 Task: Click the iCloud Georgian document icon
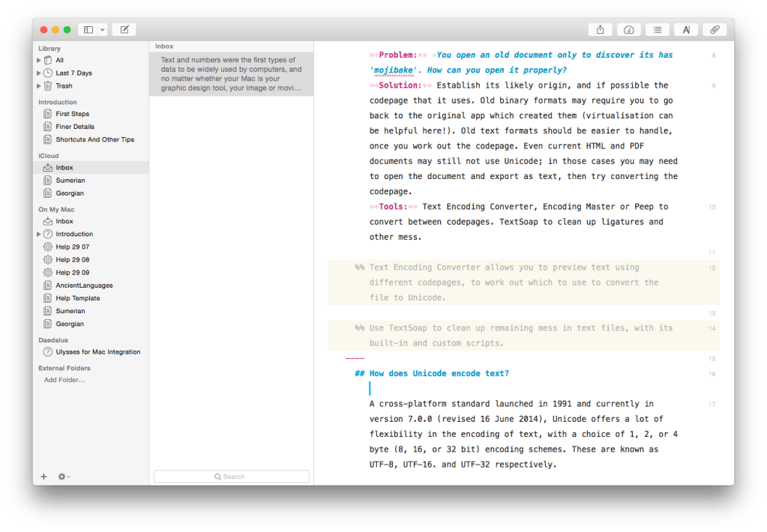tap(47, 193)
